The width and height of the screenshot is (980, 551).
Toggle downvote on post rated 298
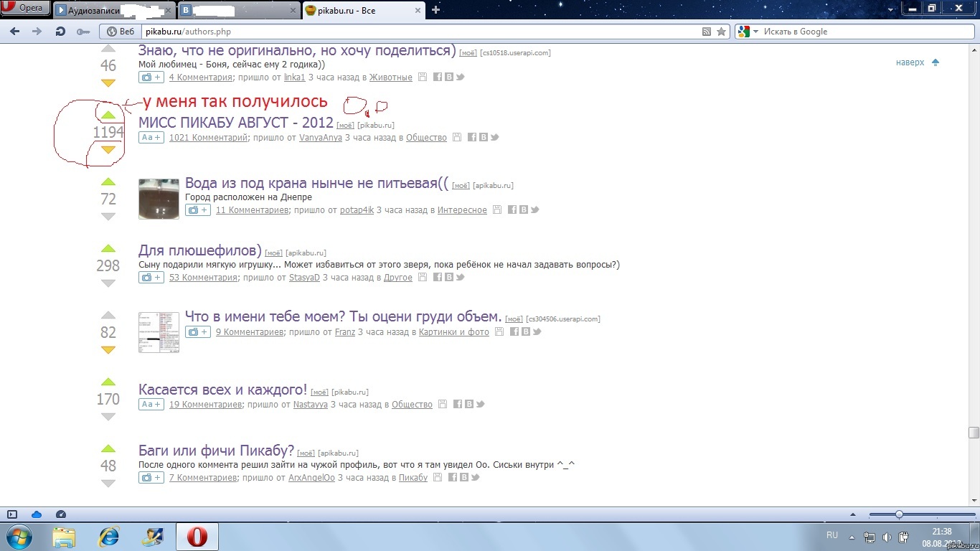coord(108,283)
